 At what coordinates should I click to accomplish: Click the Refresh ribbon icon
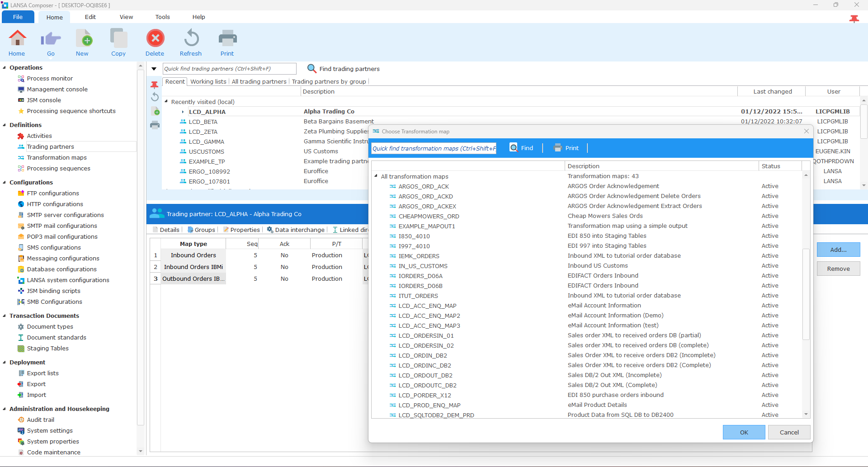pyautogui.click(x=191, y=38)
